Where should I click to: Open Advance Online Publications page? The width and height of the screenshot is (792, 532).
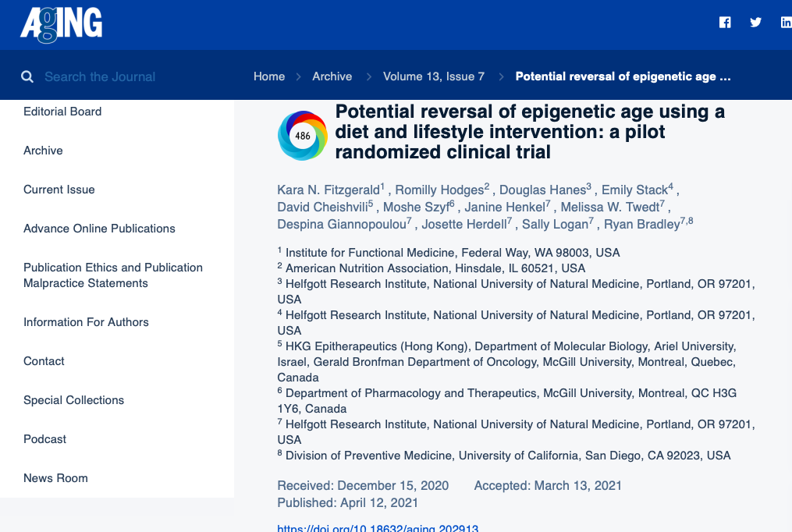coord(99,229)
